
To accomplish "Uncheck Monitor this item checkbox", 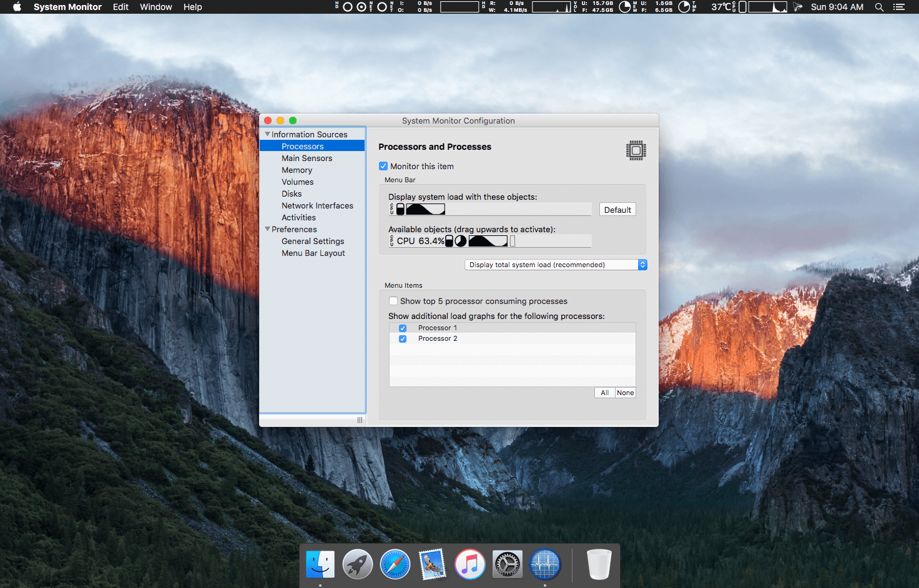I will (x=383, y=166).
